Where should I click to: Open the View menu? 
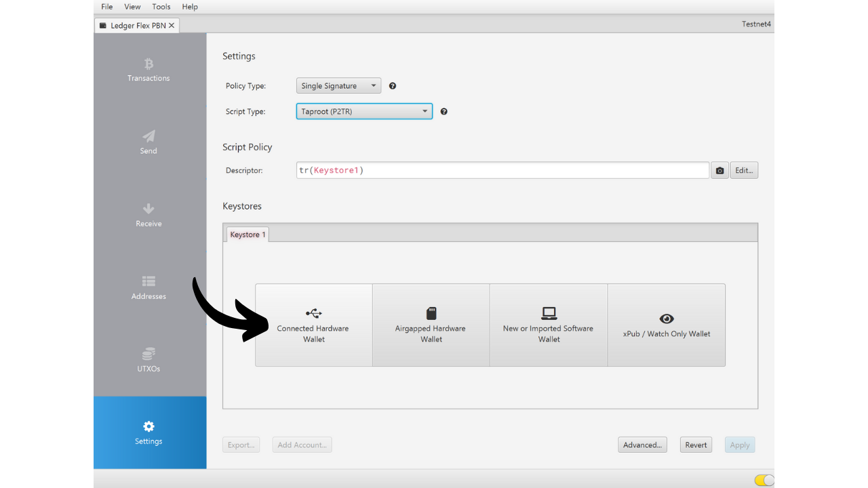132,7
